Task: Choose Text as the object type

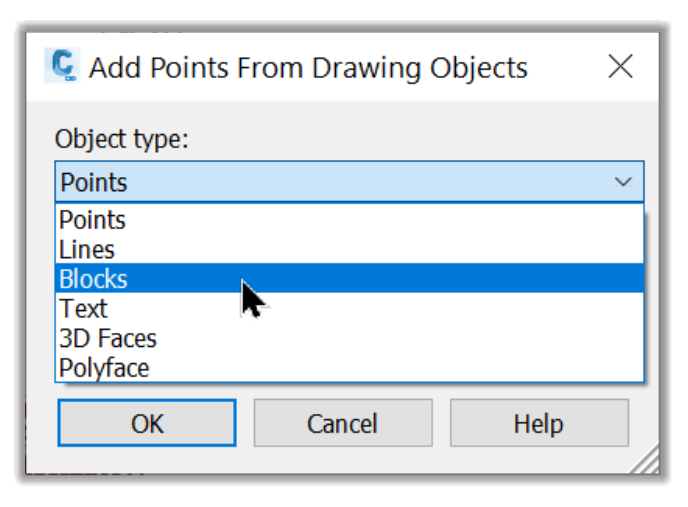Action: pyautogui.click(x=349, y=308)
